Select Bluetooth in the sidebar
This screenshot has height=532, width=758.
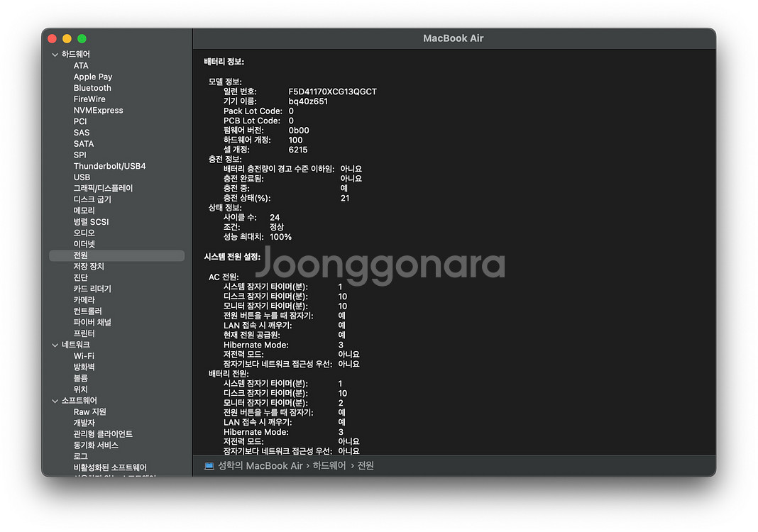coord(92,88)
